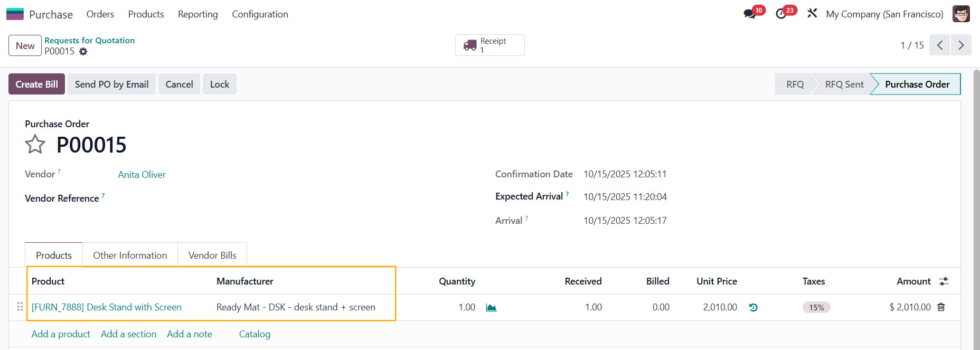The height and width of the screenshot is (350, 980).
Task: Open the Configuration menu
Action: (x=260, y=14)
